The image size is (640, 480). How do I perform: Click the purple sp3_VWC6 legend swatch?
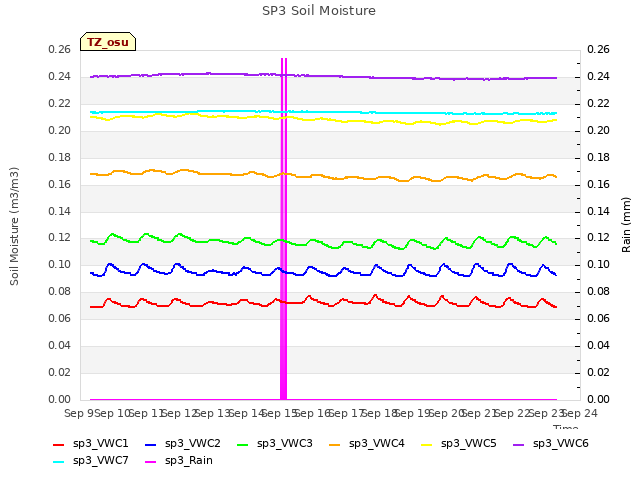click(x=519, y=444)
